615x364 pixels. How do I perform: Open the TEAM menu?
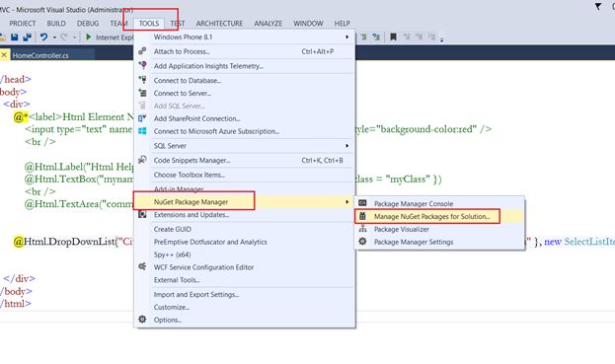118,24
